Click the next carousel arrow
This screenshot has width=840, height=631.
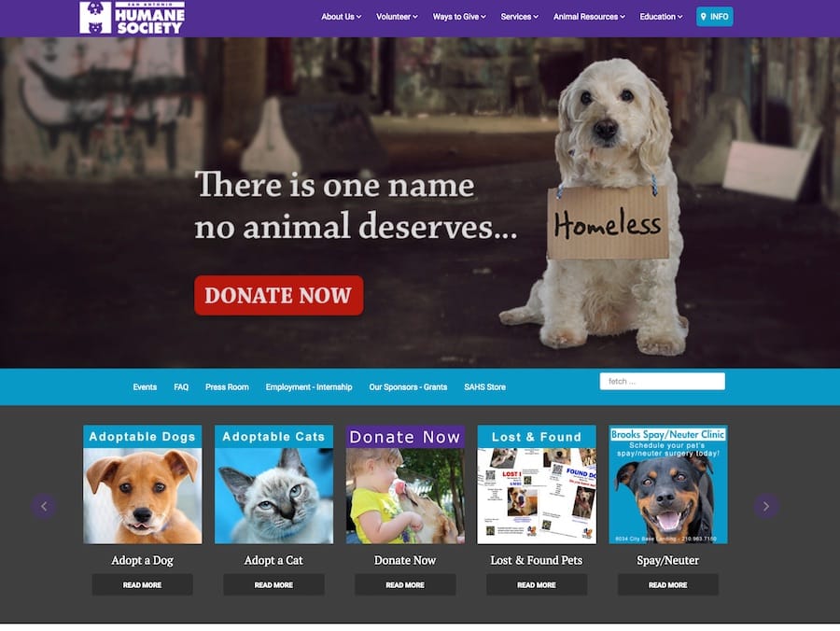766,506
